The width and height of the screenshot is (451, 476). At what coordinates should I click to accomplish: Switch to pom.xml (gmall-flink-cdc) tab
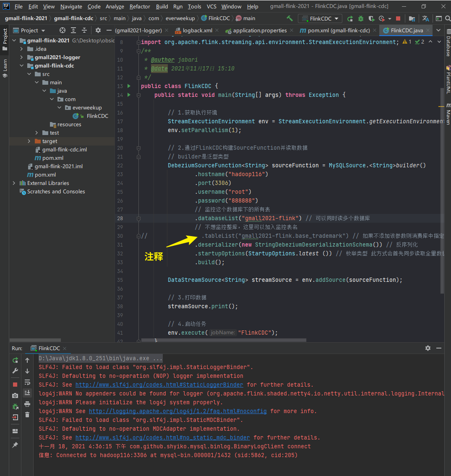[339, 30]
